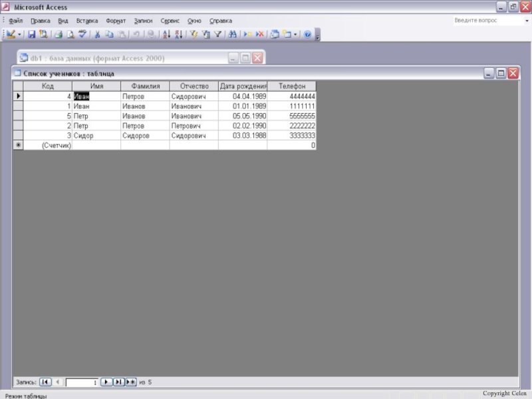Screen dimensions: 532x399
Task: Sort ascending using the A-Z toolbar icon
Action: [166, 34]
